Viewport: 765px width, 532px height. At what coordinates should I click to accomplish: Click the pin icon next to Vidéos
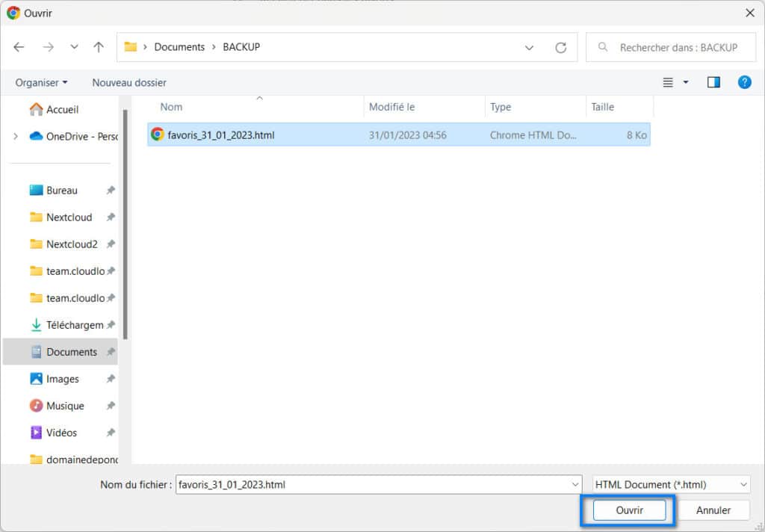[111, 433]
